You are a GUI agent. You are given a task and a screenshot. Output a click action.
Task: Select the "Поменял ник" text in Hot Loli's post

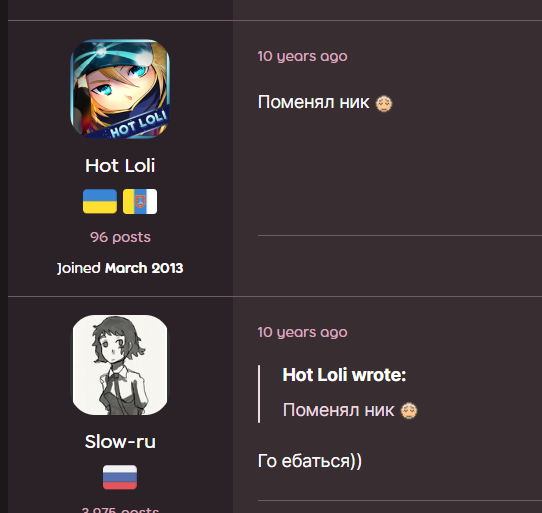[x=314, y=102]
